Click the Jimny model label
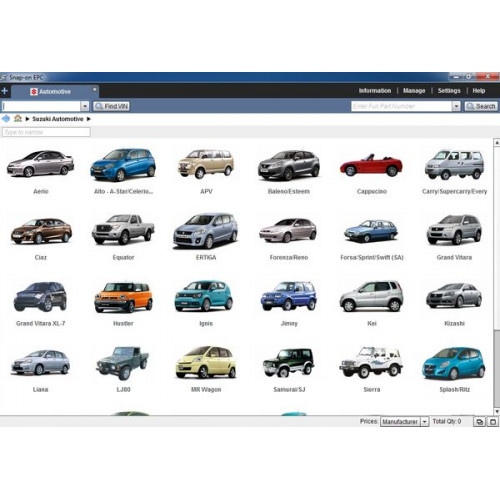 [289, 323]
